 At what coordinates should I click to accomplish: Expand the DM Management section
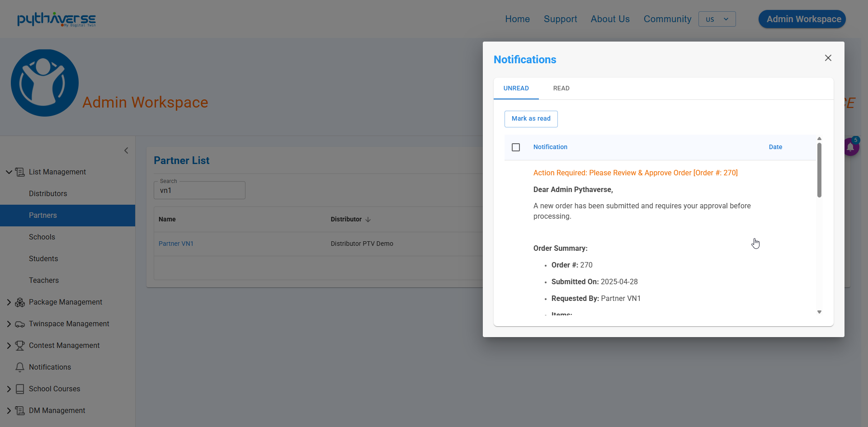tap(9, 411)
